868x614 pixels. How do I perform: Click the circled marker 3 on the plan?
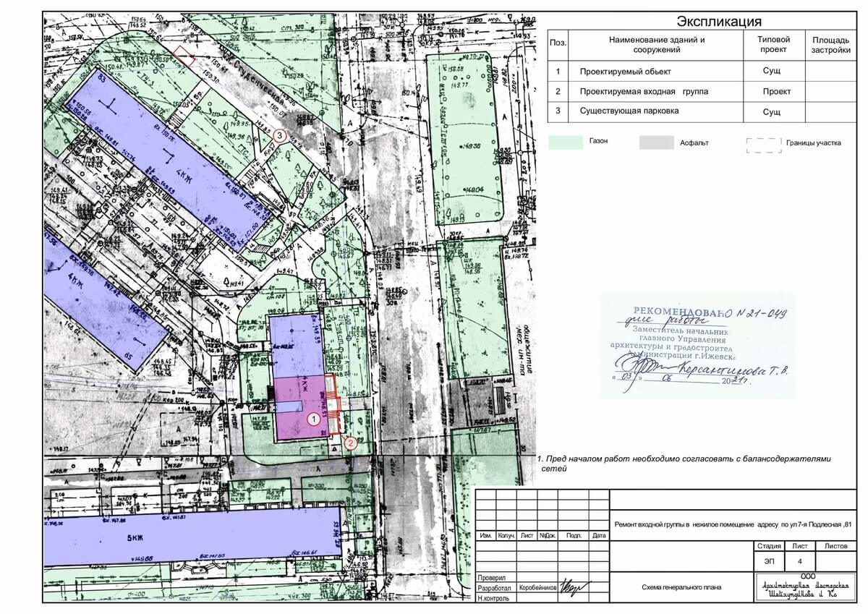pos(281,135)
